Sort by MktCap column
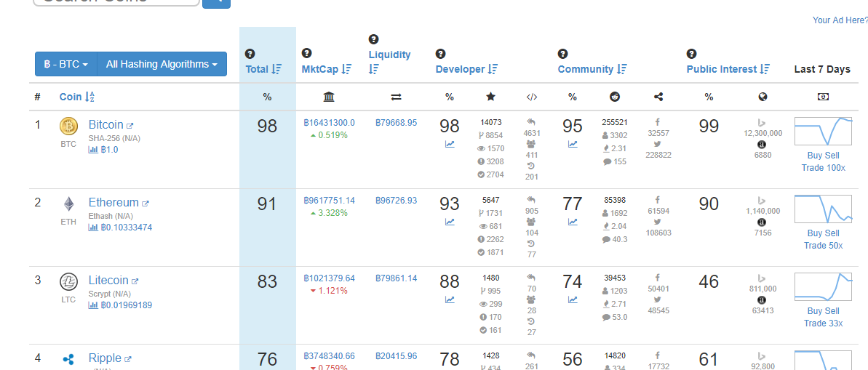Screen dimensions: 868x370 pos(327,69)
